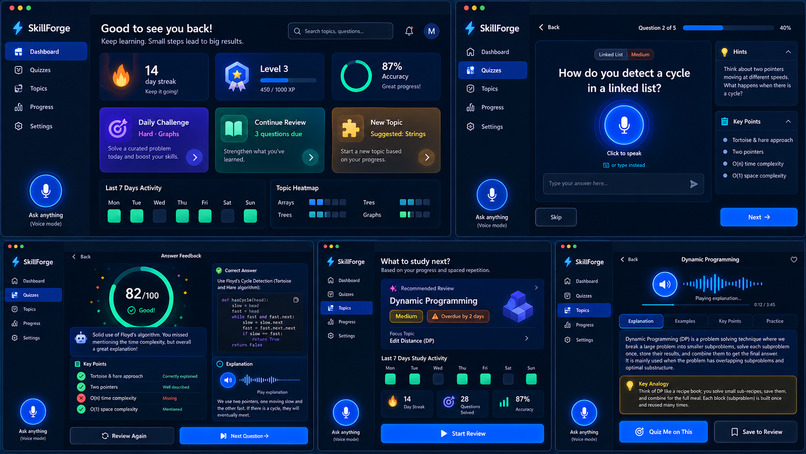Open the Continue Review arrow button

(x=310, y=157)
